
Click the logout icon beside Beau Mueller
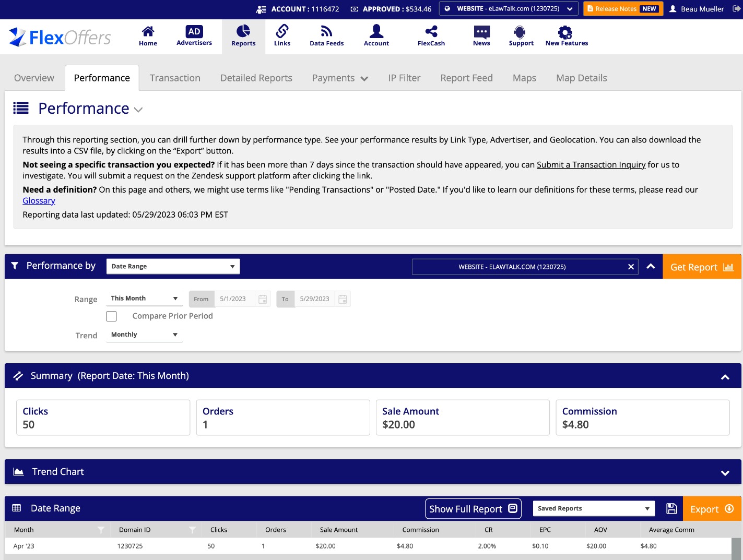(737, 9)
